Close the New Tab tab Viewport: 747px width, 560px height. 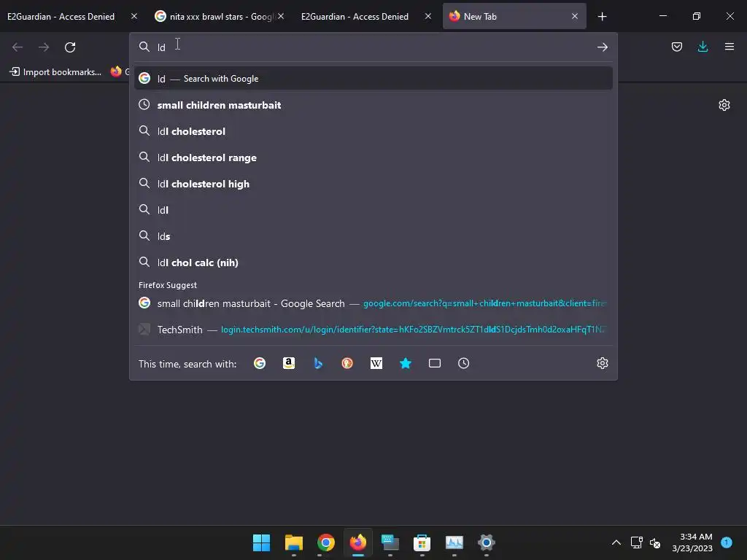click(x=575, y=16)
